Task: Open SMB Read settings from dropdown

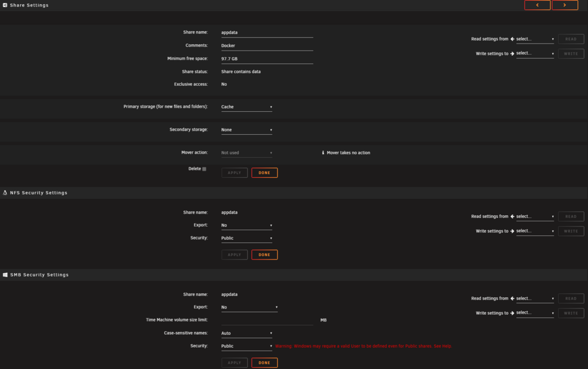Action: point(534,298)
